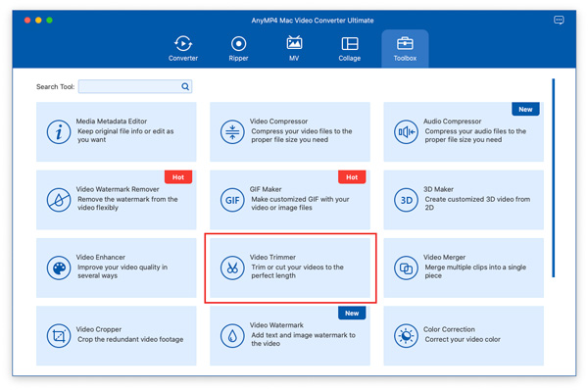The image size is (588, 390).
Task: Switch to the Converter tab
Action: pos(183,49)
